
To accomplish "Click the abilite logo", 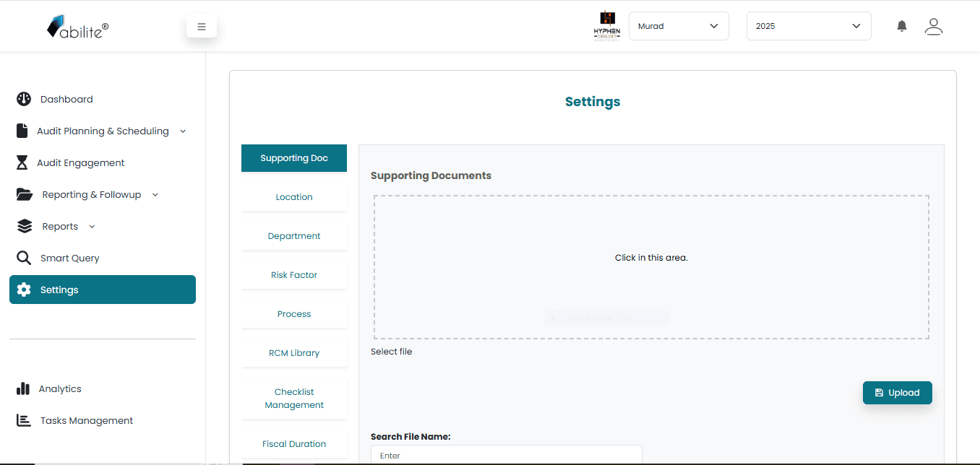I will [78, 28].
